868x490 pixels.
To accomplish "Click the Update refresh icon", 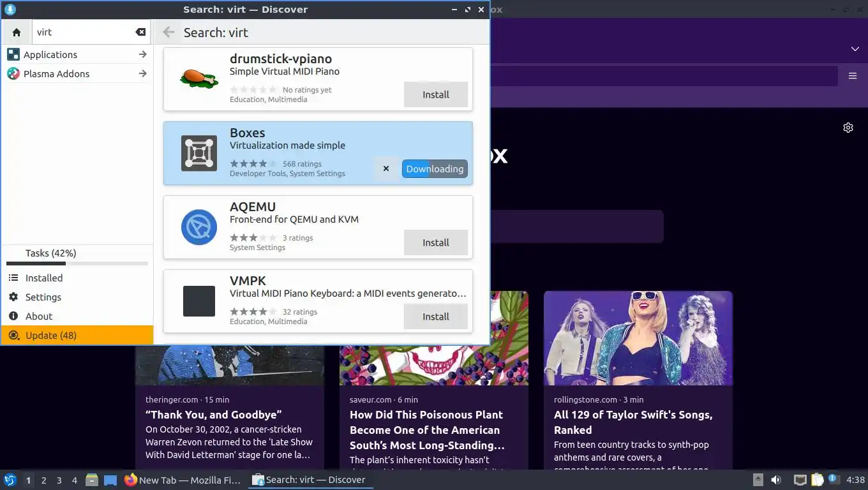I will tap(13, 336).
